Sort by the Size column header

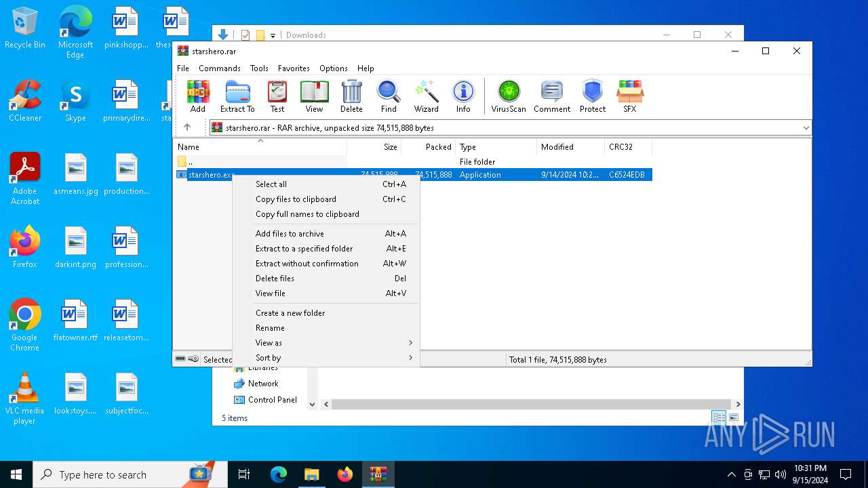click(x=374, y=147)
